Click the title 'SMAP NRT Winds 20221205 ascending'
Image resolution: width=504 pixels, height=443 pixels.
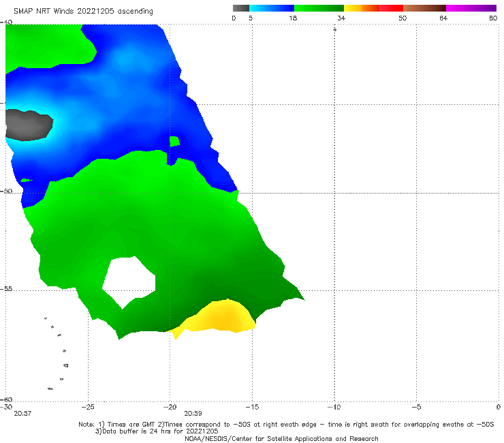(x=83, y=11)
